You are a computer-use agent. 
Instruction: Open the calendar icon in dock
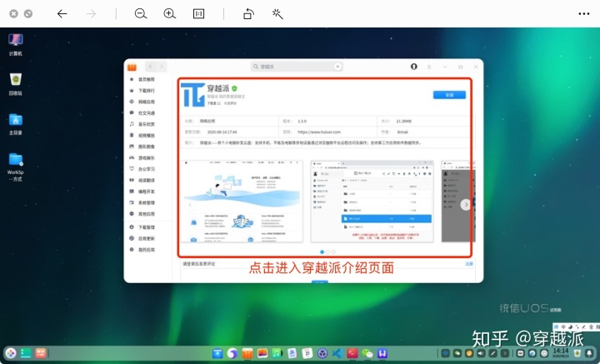pos(307,353)
